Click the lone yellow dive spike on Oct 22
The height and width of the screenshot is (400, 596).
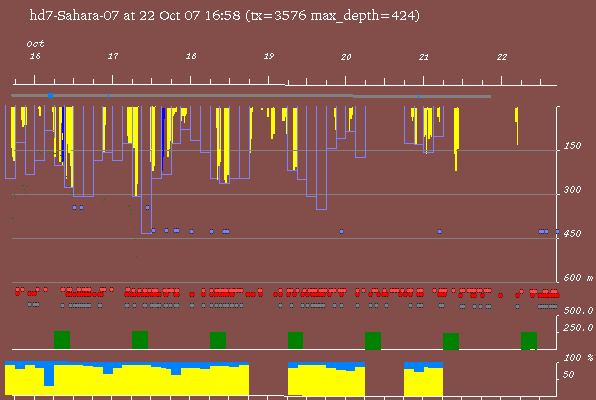517,126
